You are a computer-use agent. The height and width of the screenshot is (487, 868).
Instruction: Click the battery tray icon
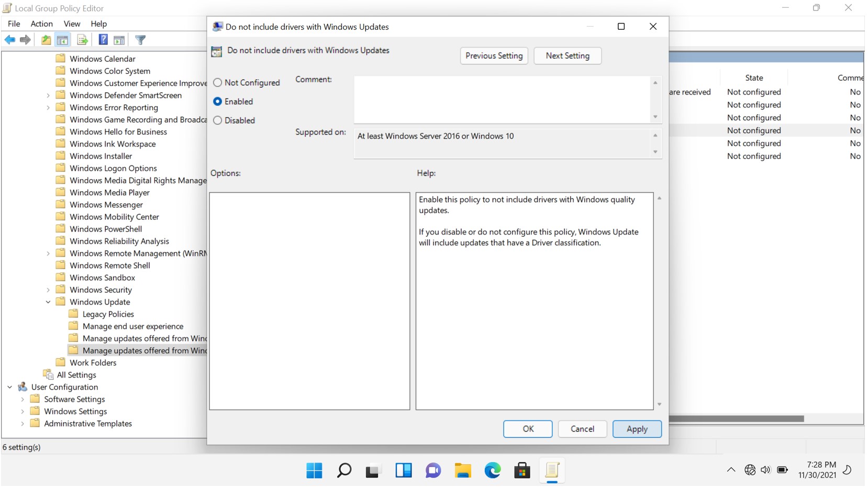tap(783, 470)
